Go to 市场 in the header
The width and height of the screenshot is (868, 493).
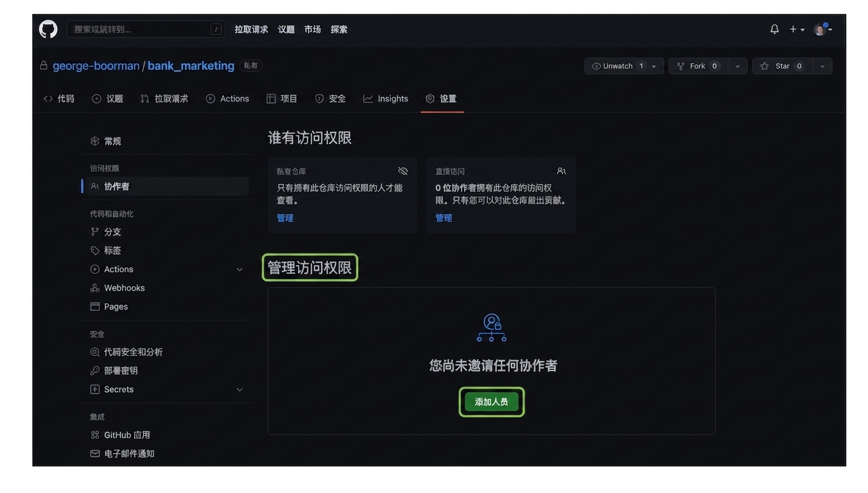tap(313, 30)
